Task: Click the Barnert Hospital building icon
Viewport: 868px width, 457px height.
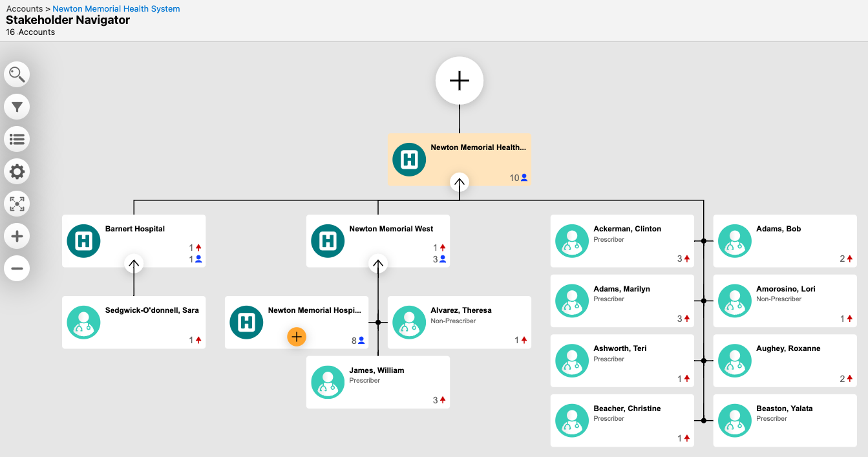Action: [84, 241]
